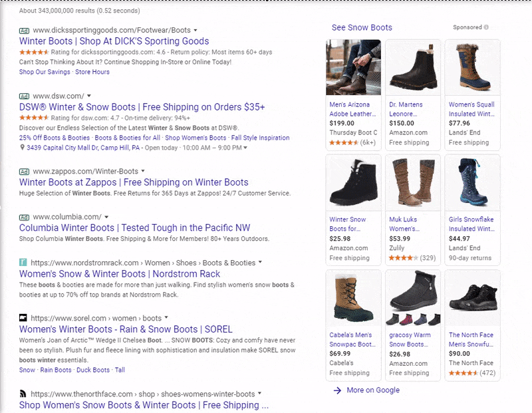Click Muk Luks Women's product title
532x413 pixels.
coord(404,224)
